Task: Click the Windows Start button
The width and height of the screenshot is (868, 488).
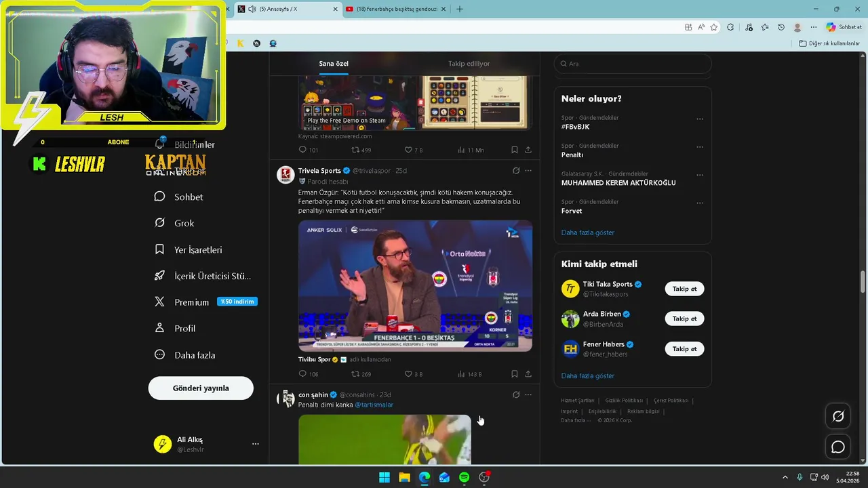Action: click(384, 477)
